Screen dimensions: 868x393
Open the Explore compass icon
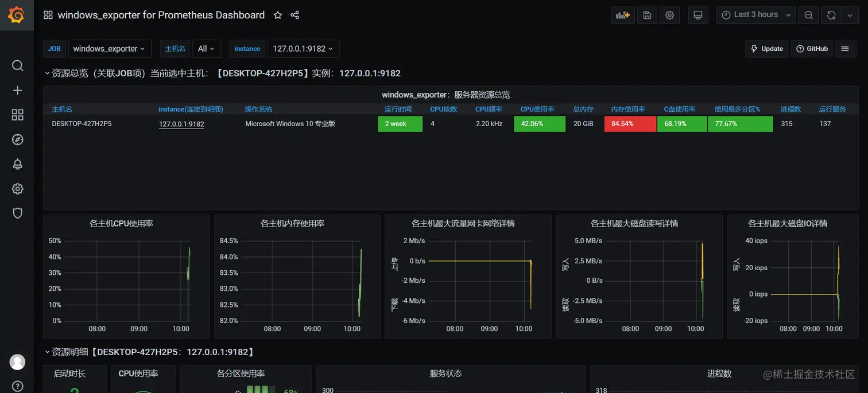tap(18, 139)
